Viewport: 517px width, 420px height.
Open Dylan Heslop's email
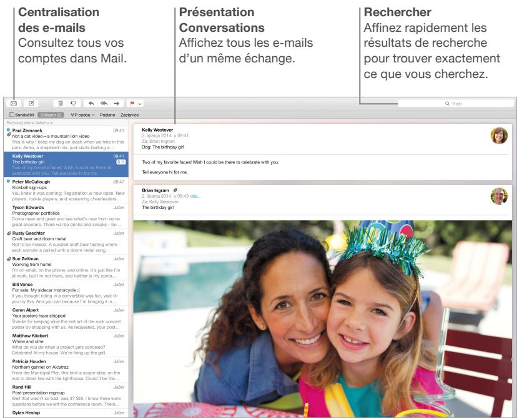pos(66,413)
